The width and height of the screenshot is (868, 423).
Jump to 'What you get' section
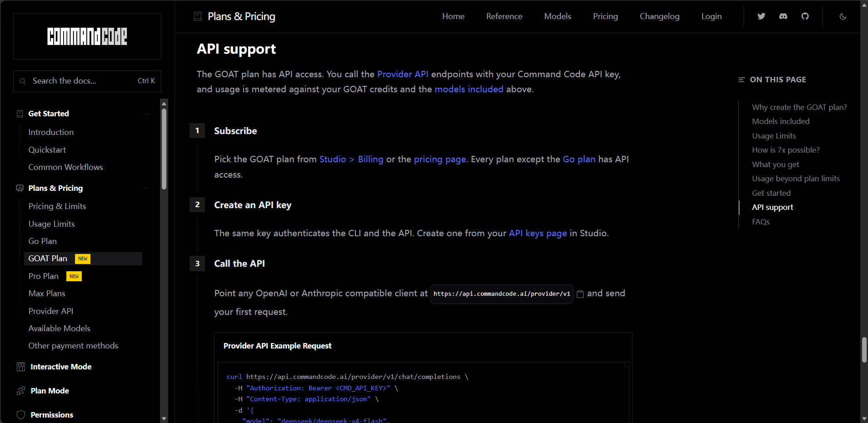[775, 164]
